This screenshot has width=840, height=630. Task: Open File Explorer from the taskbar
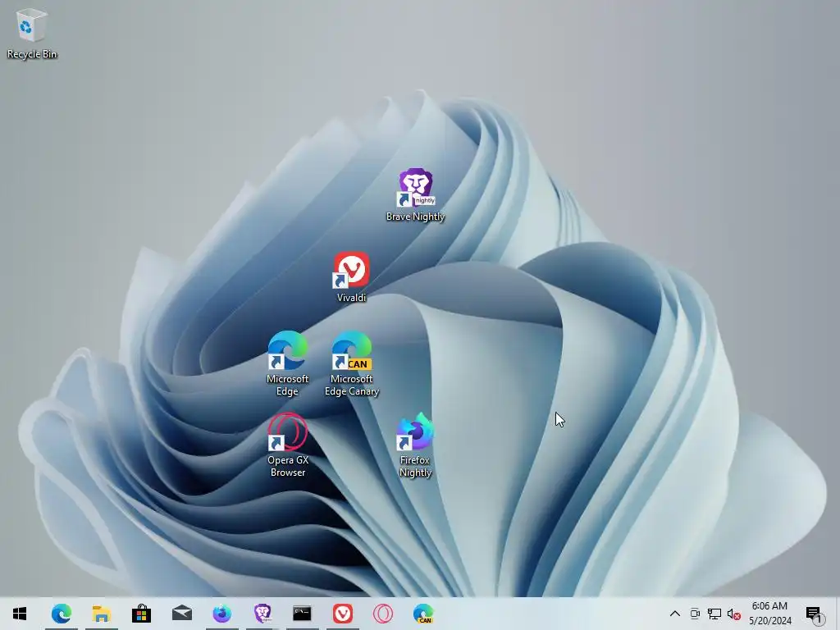click(101, 614)
